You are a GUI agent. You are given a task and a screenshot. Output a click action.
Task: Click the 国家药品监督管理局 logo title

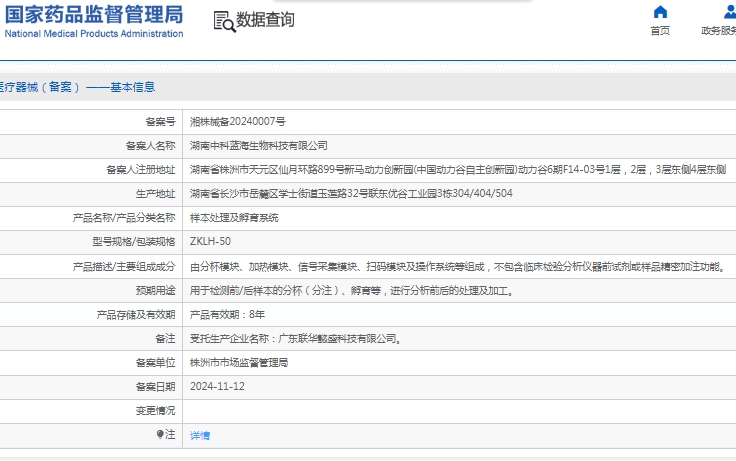(94, 15)
